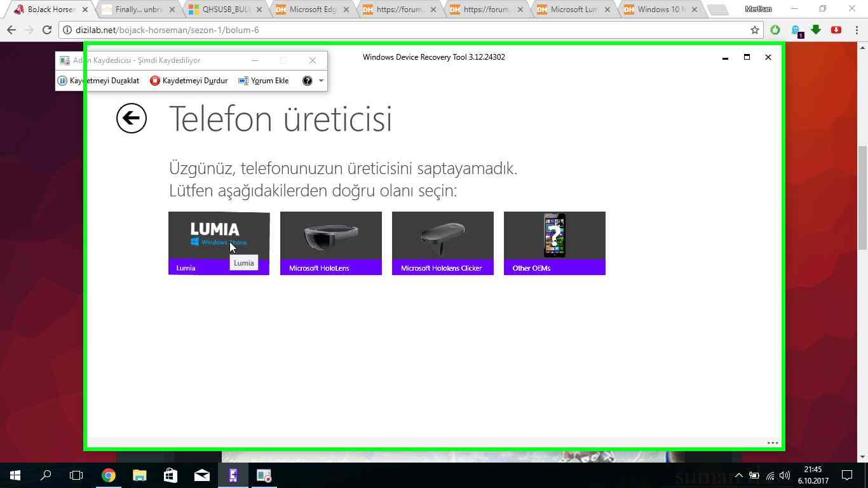Switch to the Windows 10 tab

coord(661,10)
